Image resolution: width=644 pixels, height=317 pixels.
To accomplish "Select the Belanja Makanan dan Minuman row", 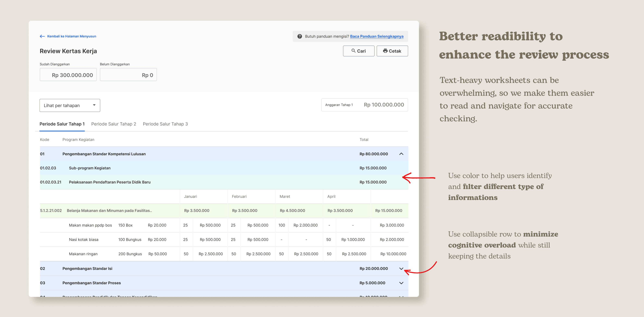I will tap(109, 211).
